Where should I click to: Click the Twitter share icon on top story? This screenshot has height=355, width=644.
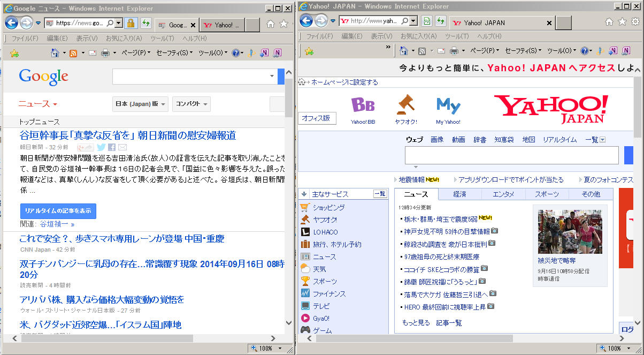101,147
